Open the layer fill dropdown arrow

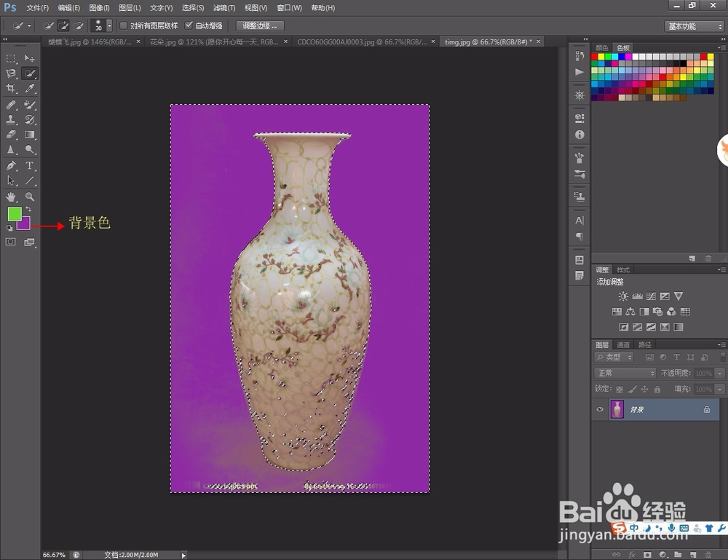pyautogui.click(x=720, y=389)
